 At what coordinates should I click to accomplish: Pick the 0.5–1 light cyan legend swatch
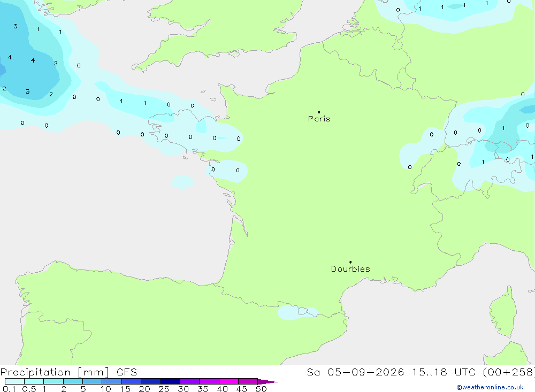[x=34, y=381]
